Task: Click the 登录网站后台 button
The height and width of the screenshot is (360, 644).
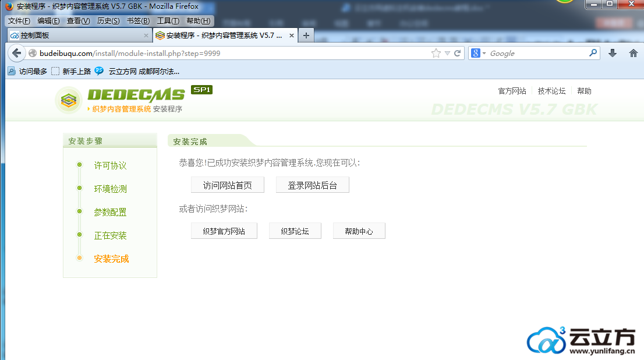Action: click(x=313, y=185)
